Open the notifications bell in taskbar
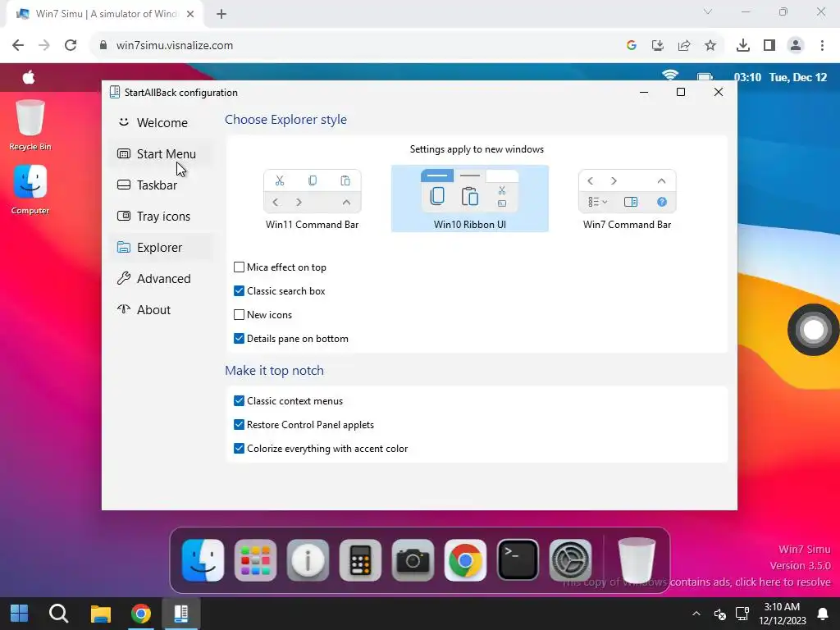The height and width of the screenshot is (630, 840). [822, 614]
